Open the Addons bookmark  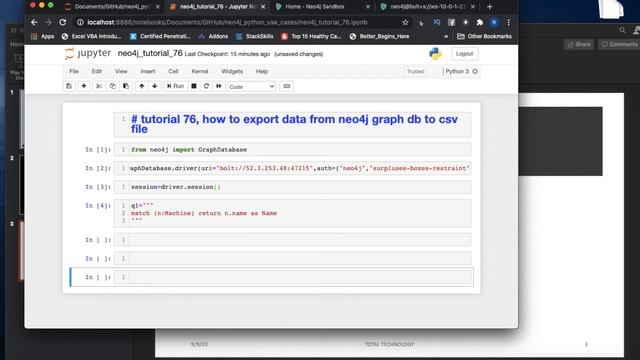[x=213, y=36]
